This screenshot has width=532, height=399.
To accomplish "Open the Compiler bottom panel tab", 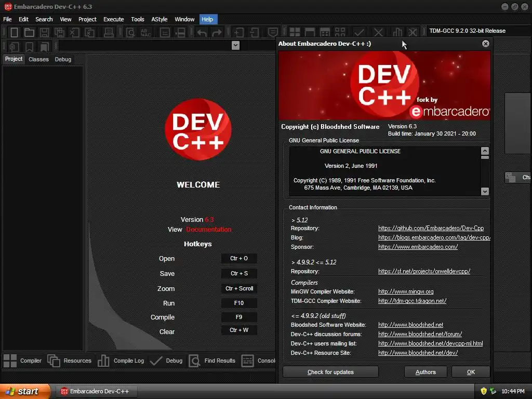I will tap(22, 361).
